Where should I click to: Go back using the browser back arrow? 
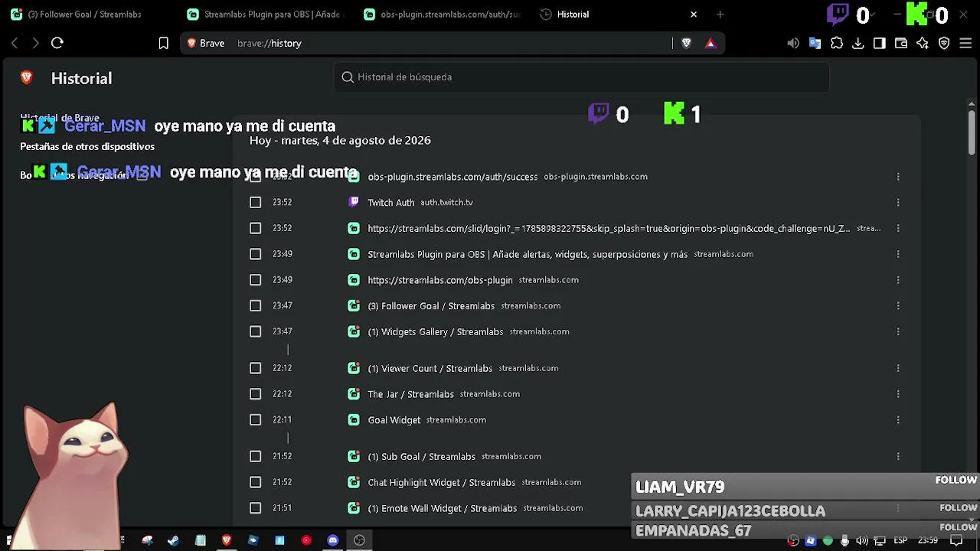pyautogui.click(x=15, y=44)
